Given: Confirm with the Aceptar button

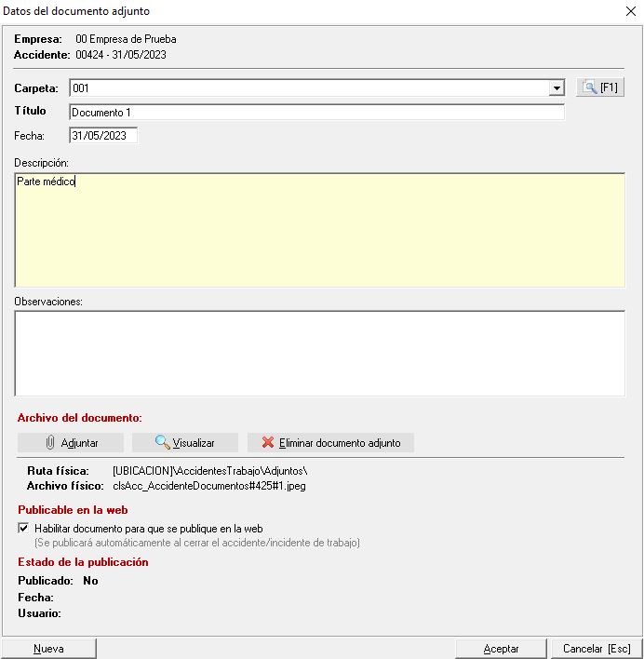Looking at the screenshot, I should [x=501, y=649].
